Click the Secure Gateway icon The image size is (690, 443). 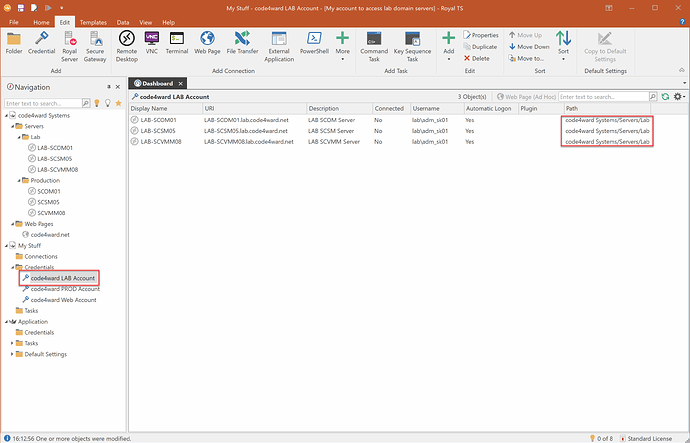96,44
